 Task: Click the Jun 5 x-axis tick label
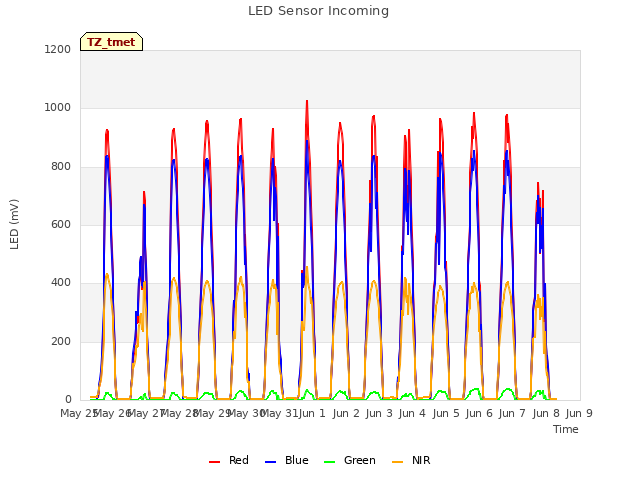point(446,413)
